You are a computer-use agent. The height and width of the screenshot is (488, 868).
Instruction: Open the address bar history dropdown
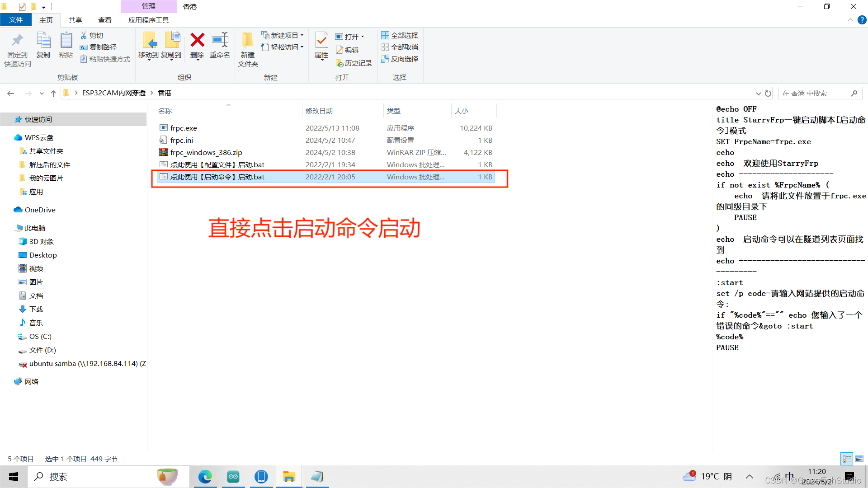(x=759, y=93)
